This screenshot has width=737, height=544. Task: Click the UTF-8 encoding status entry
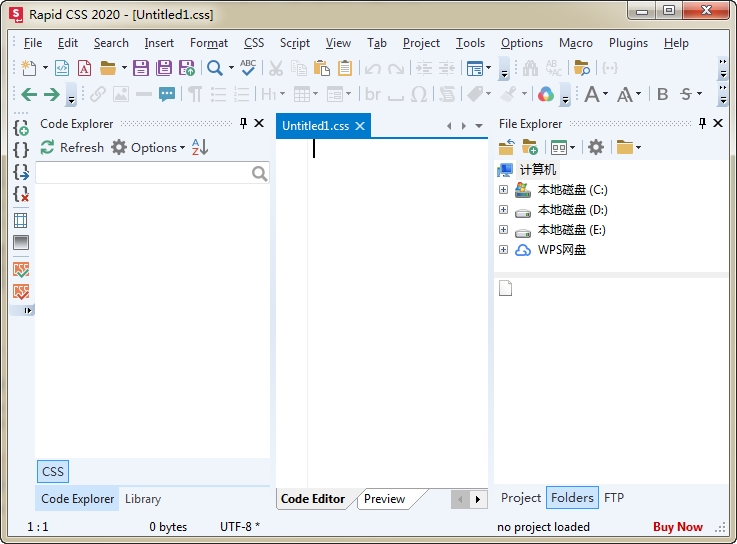click(x=240, y=527)
